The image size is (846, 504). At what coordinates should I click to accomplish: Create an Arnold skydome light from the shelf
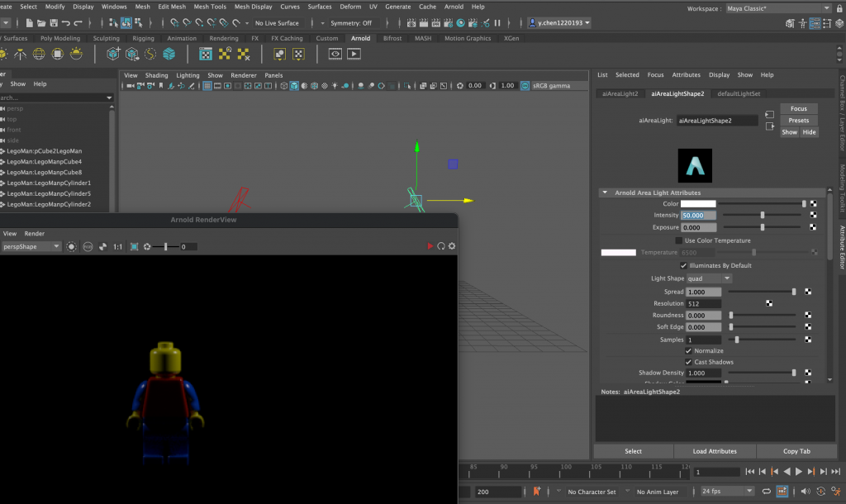(x=39, y=54)
